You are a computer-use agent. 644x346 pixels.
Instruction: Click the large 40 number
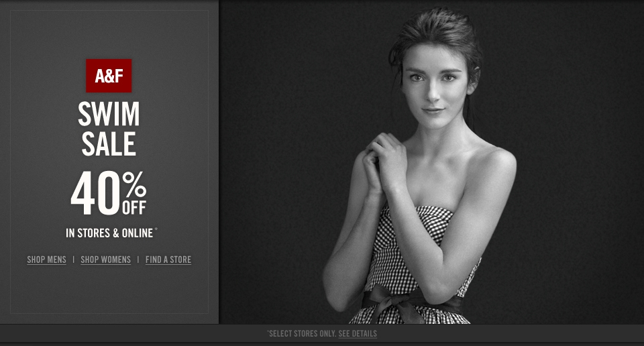96,193
